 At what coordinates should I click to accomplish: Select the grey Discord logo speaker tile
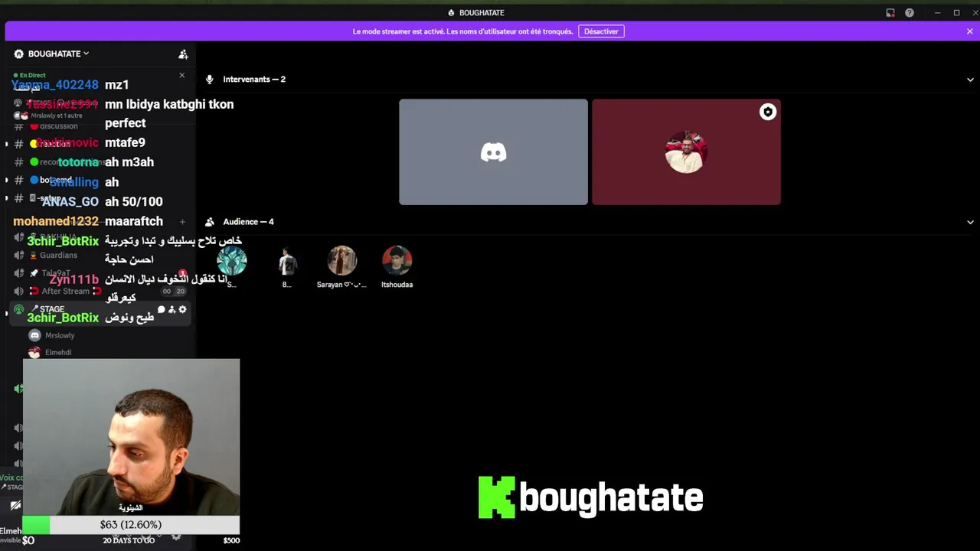(x=493, y=152)
